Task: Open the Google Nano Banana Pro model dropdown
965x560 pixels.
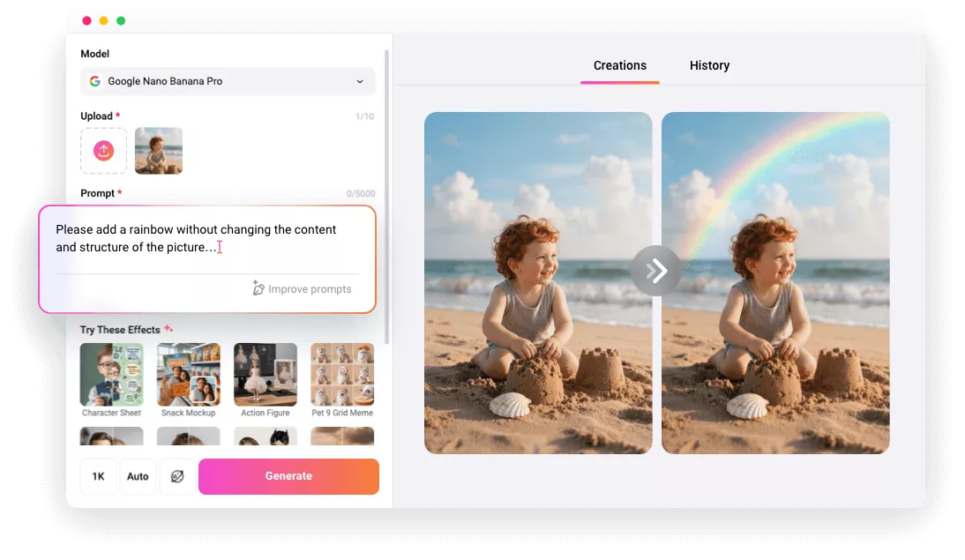Action: click(x=228, y=81)
